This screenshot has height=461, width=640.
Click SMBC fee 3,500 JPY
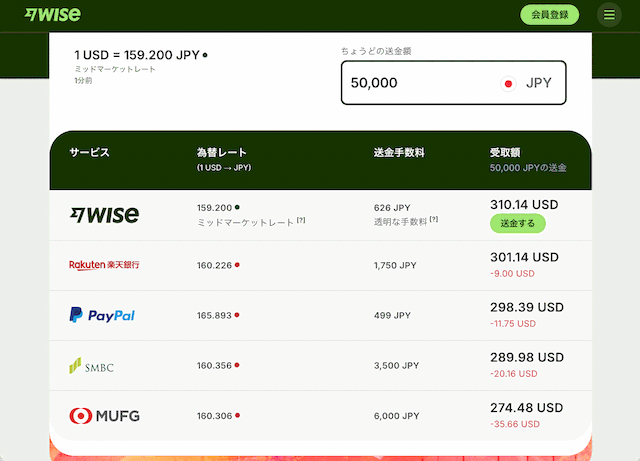396,365
